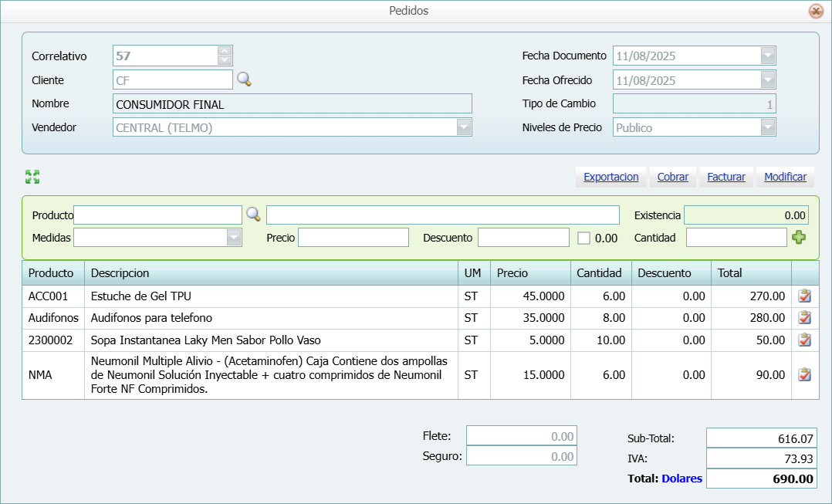The image size is (832, 504).
Task: Increment Correlativo using the up stepper arrow
Action: [224, 51]
